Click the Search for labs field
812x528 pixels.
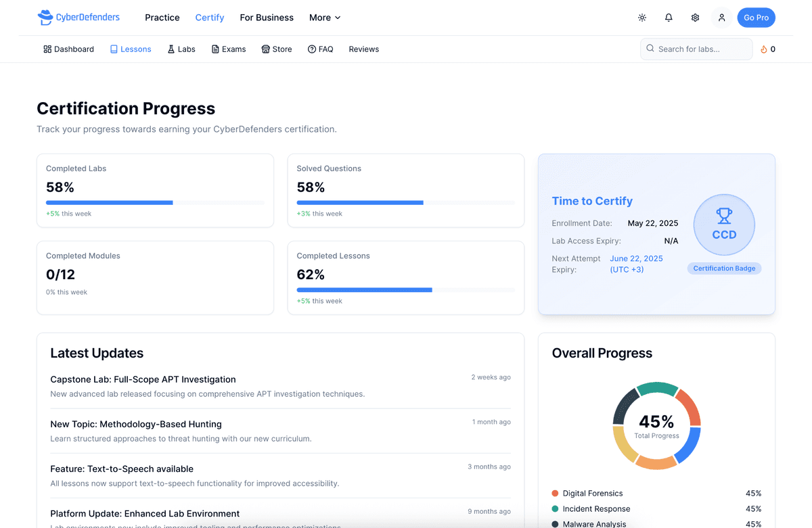pos(696,49)
